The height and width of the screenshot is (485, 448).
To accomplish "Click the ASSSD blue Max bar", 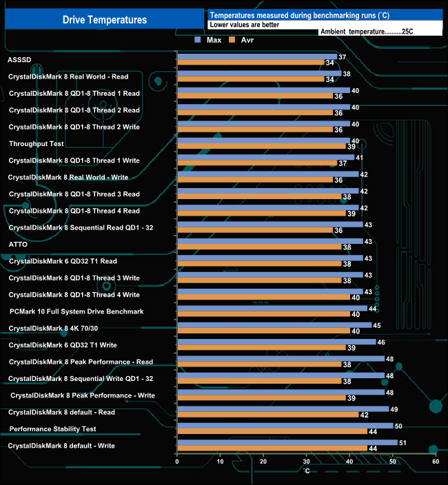I will 257,56.
